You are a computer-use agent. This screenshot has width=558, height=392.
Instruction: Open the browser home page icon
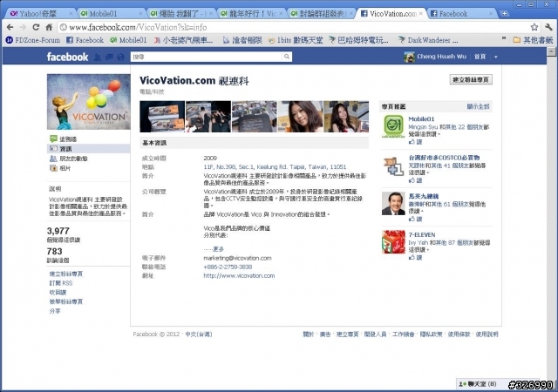pos(49,27)
